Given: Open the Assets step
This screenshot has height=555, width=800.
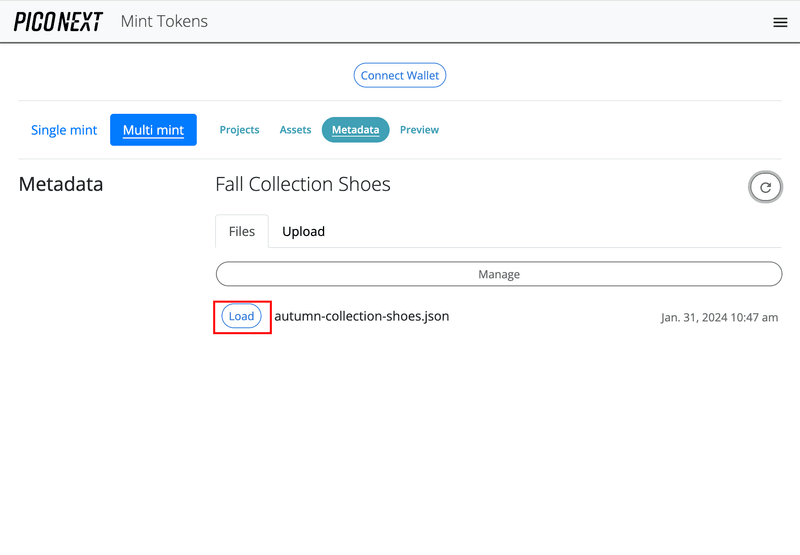Looking at the screenshot, I should pyautogui.click(x=295, y=130).
